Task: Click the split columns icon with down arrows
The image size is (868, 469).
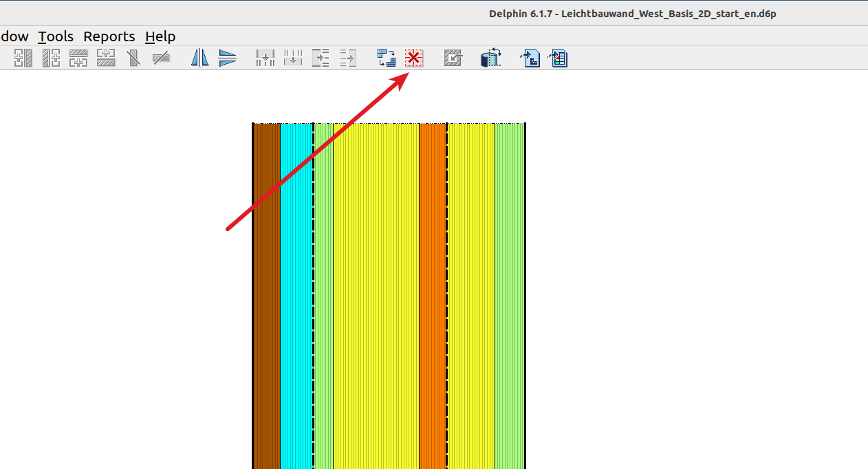Action: (265, 58)
